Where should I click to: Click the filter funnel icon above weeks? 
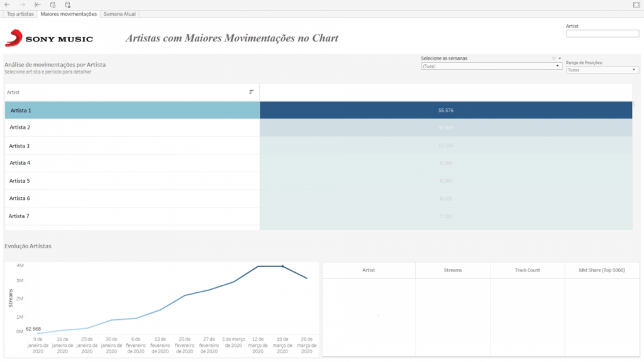pos(553,58)
